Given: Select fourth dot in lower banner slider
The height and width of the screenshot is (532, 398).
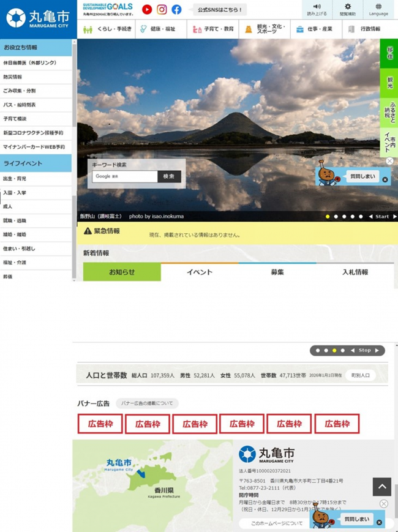Looking at the screenshot, I should pos(343,350).
